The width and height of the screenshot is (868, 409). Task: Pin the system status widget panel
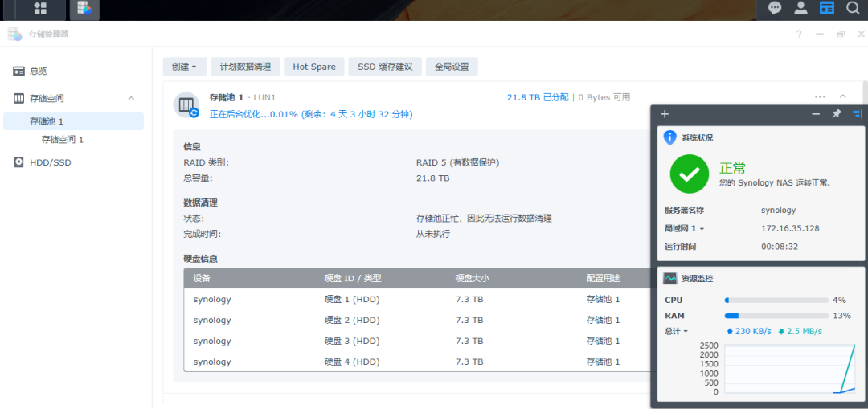837,114
